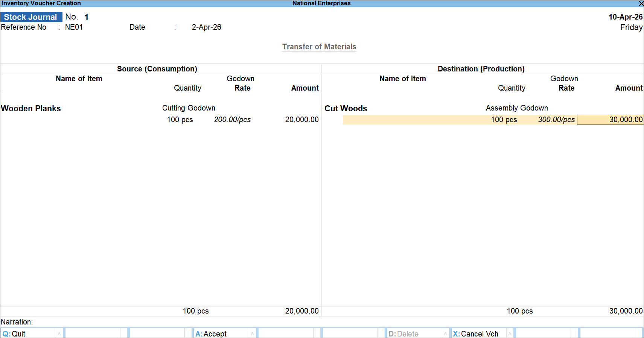Viewport: 644px width, 338px height.
Task: Close the Inventory Voucher Creation screen
Action: (x=641, y=3)
